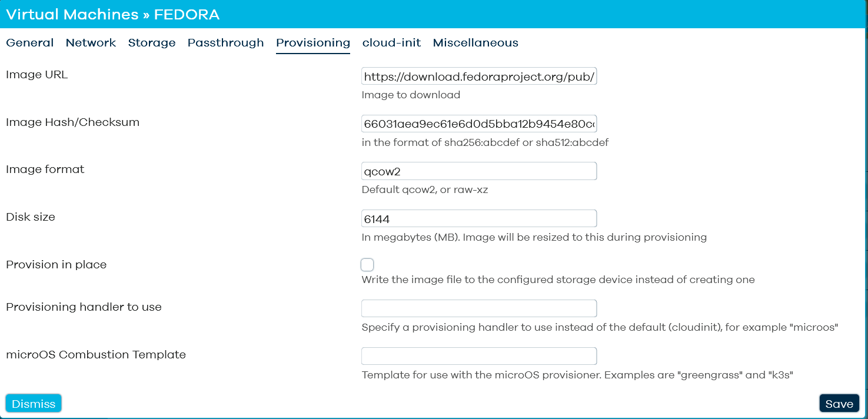Click the "Disk size" label text
This screenshot has width=868, height=419.
(31, 217)
